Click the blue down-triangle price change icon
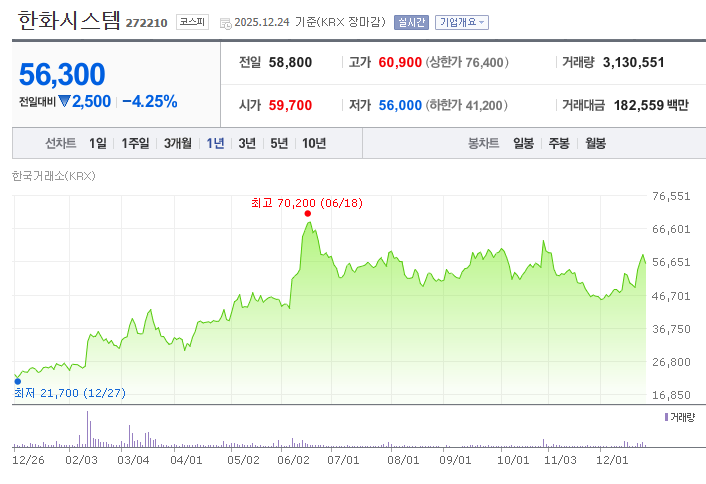The image size is (706, 484). [64, 101]
